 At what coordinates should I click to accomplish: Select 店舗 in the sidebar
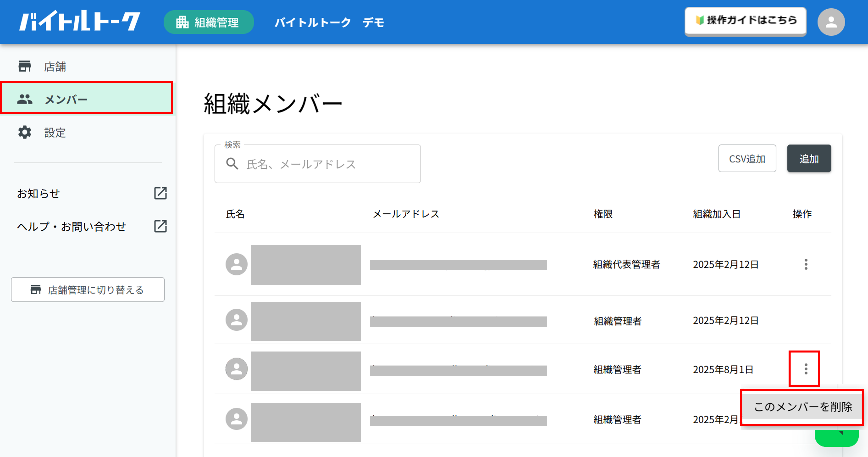(x=88, y=66)
